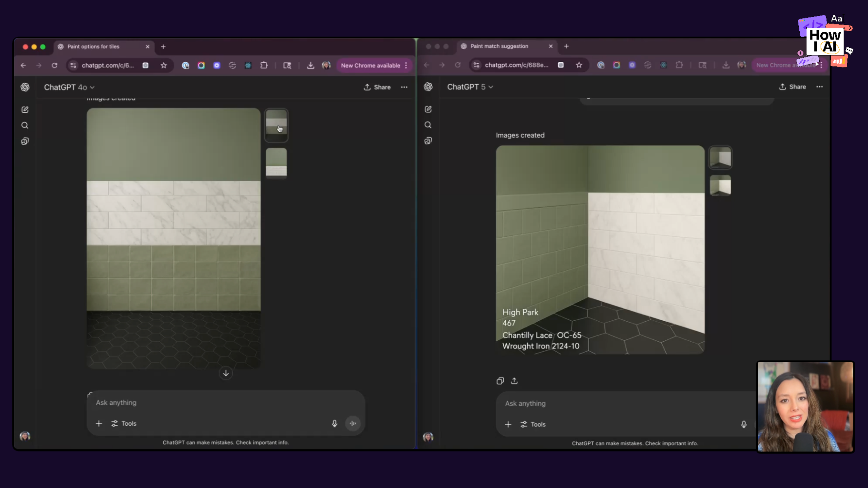Open downloads icon in left Chrome toolbar

pyautogui.click(x=310, y=66)
